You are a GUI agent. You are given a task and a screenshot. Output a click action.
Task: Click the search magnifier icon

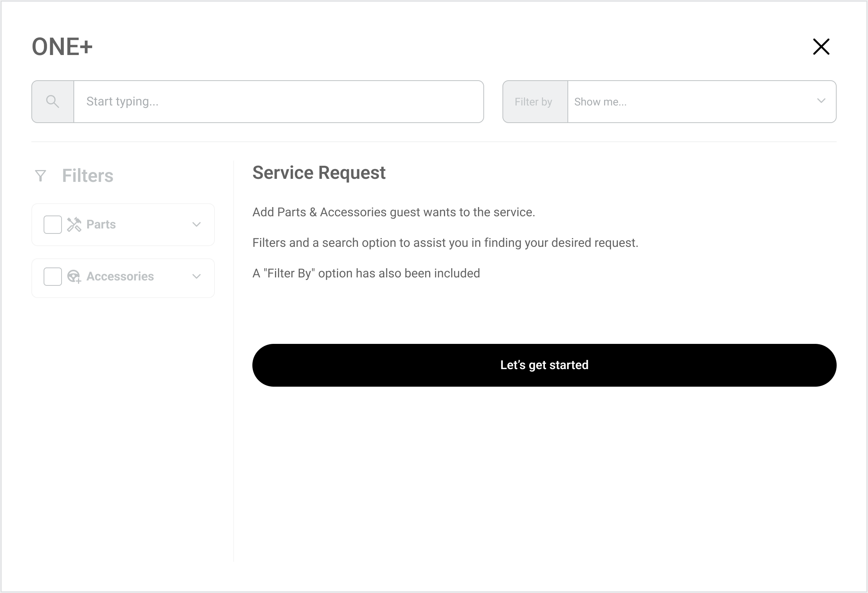click(52, 102)
